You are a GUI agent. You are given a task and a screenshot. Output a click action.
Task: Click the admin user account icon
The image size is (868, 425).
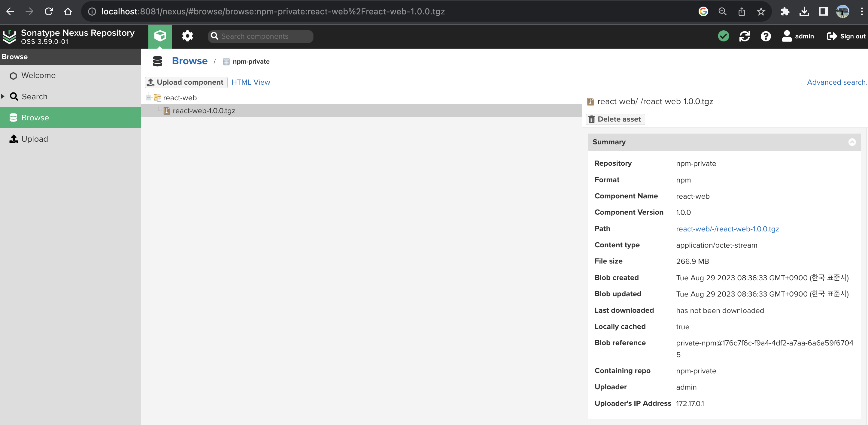click(x=787, y=36)
